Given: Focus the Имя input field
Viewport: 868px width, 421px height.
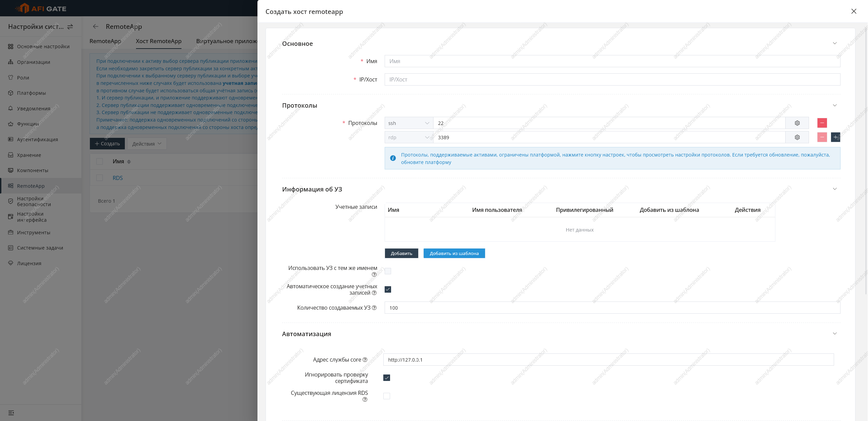Looking at the screenshot, I should click(612, 61).
